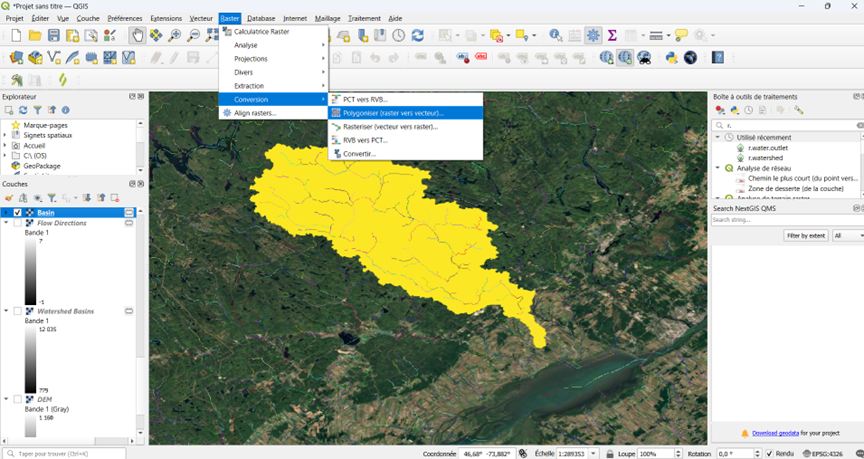Toggle the Rendu checkbox in status bar
This screenshot has width=864, height=459.
click(769, 453)
